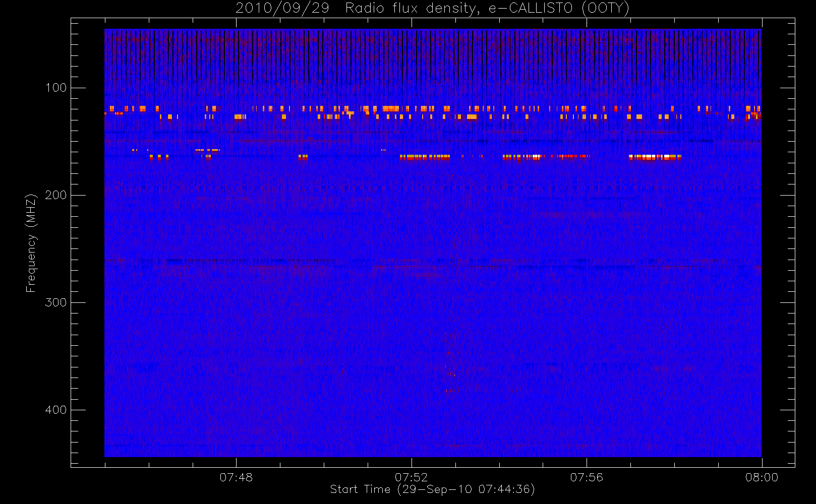
Task: Click the 'Start Time (29-Sep-10 07:44:36)' label
Action: point(432,489)
